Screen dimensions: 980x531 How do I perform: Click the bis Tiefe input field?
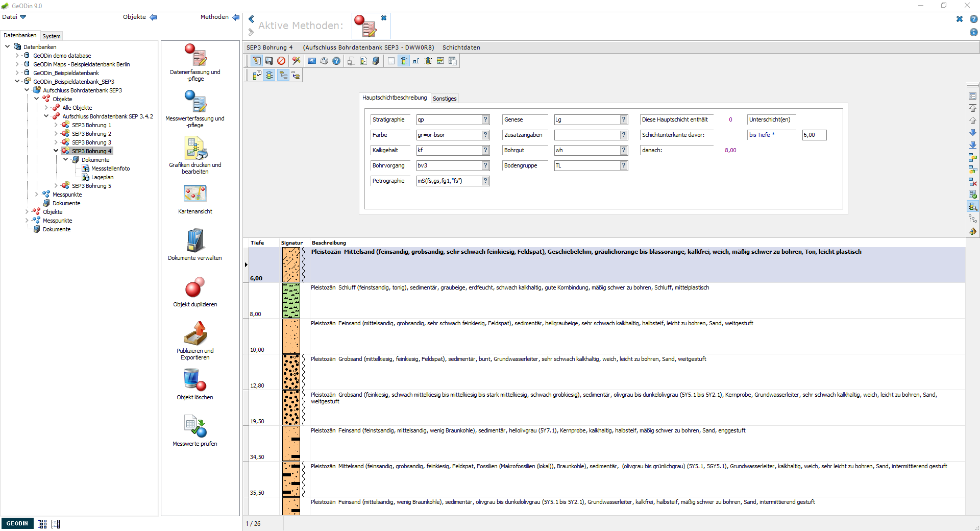click(x=814, y=135)
